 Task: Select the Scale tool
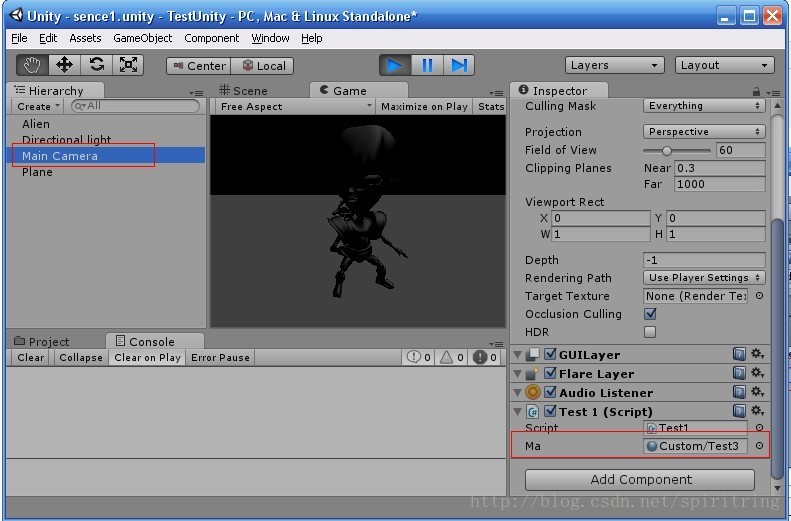tap(128, 65)
